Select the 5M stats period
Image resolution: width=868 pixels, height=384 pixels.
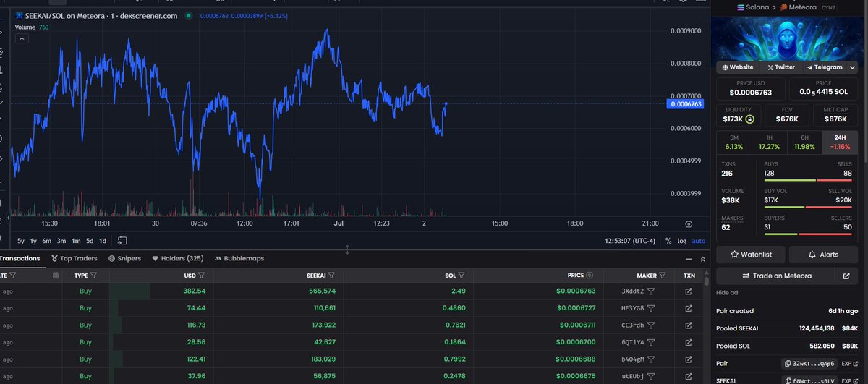coord(734,142)
